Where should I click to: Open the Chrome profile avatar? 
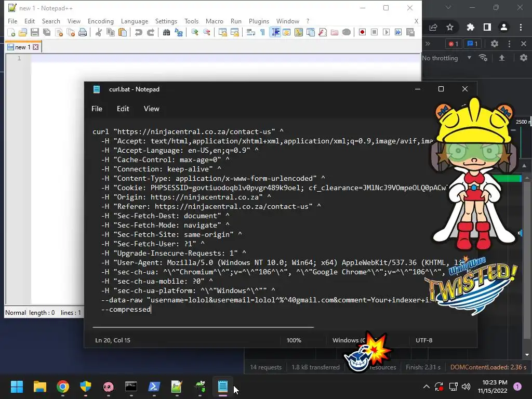504,27
